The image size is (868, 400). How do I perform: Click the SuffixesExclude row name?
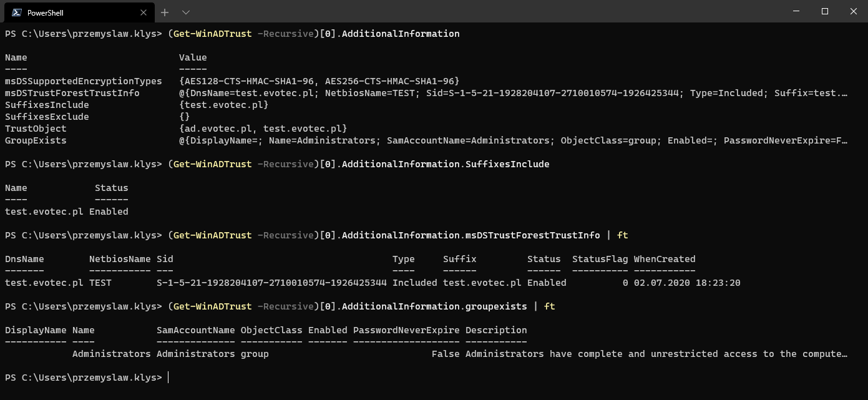47,117
